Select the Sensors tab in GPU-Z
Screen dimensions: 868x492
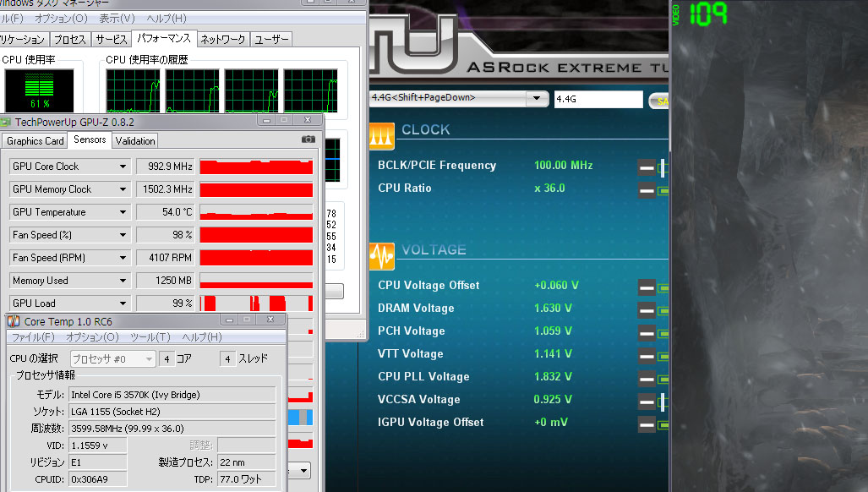point(90,139)
